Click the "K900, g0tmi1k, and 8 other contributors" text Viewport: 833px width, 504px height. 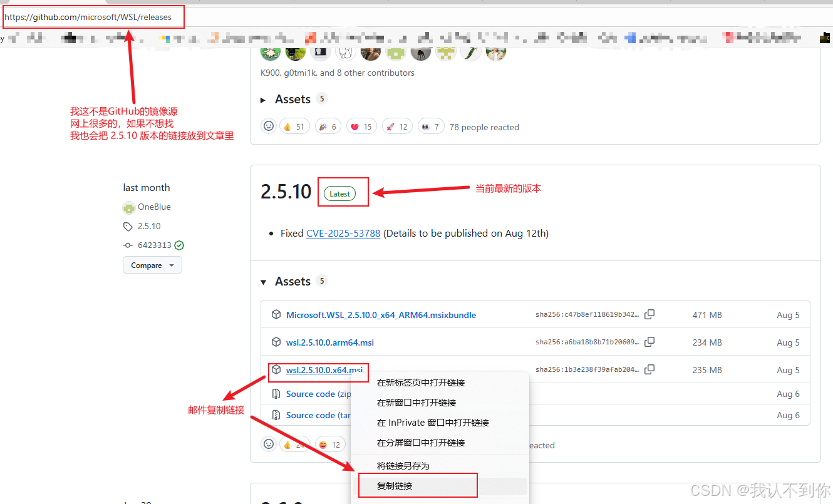[x=338, y=73]
